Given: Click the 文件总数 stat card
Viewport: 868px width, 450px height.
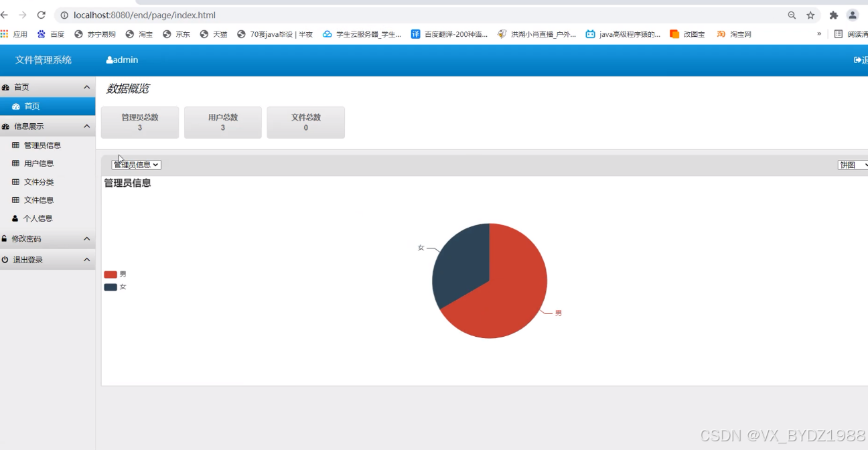Looking at the screenshot, I should pyautogui.click(x=306, y=123).
